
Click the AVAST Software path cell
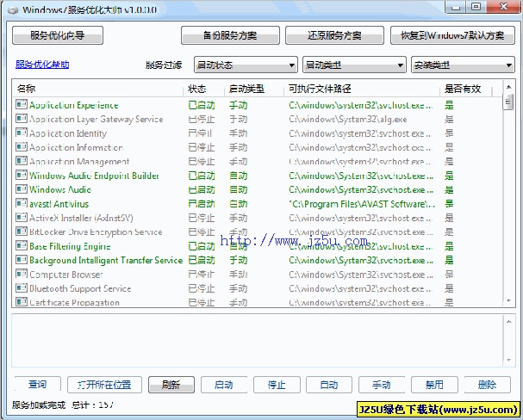(x=362, y=204)
